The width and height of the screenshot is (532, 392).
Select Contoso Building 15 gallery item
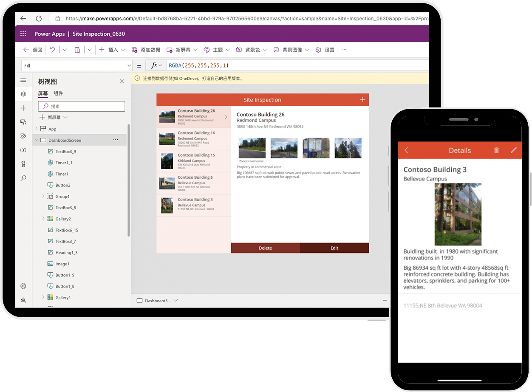click(194, 161)
